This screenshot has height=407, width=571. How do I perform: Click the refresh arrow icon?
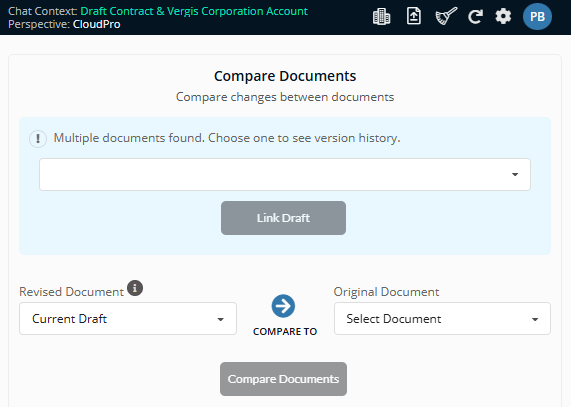(475, 17)
